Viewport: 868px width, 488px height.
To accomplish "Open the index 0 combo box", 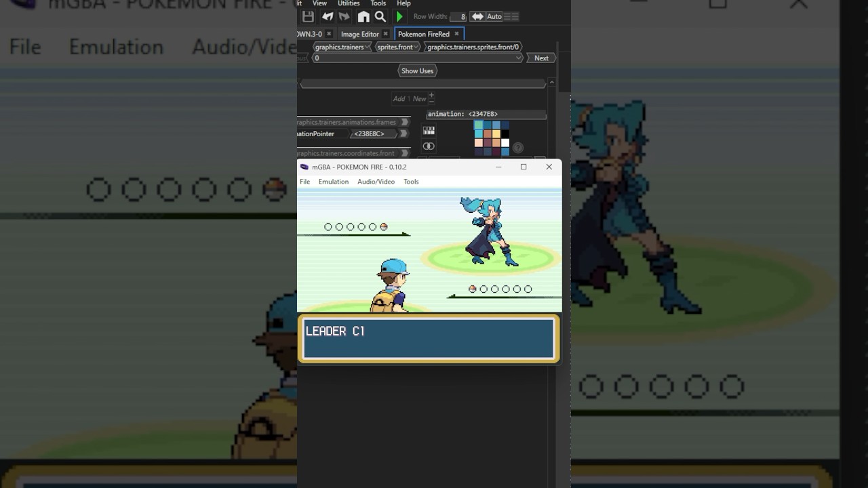I will coord(418,58).
